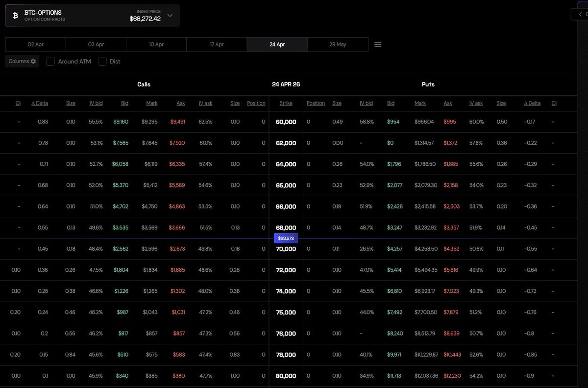Select the 70,000 strike cell
Image resolution: width=588 pixels, height=388 pixels.
[x=286, y=249]
